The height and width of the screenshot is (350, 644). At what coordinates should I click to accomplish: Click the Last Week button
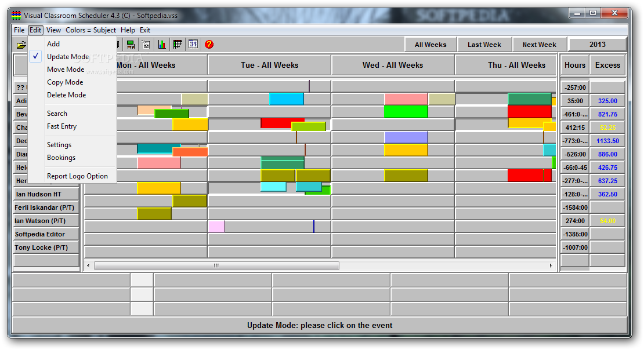click(x=484, y=45)
